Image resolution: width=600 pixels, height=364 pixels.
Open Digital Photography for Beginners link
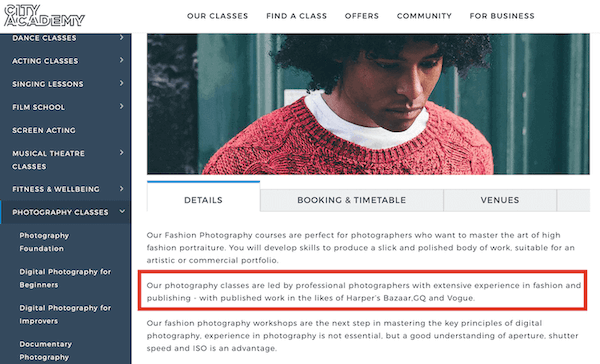(x=65, y=278)
